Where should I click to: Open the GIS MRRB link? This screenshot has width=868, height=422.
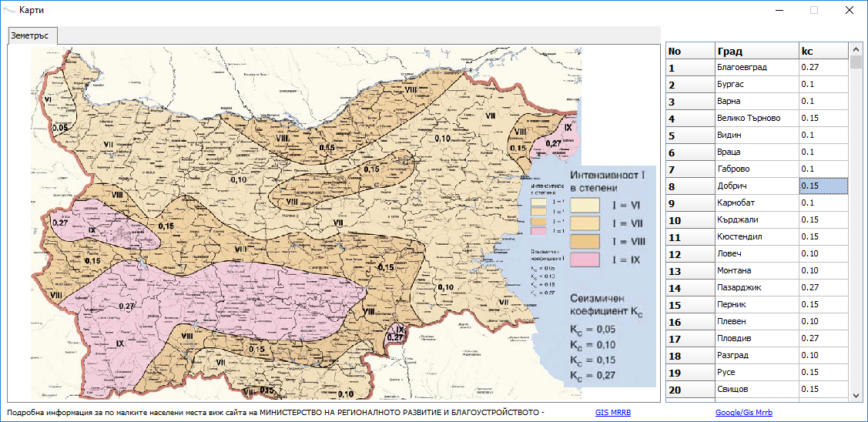pyautogui.click(x=612, y=413)
